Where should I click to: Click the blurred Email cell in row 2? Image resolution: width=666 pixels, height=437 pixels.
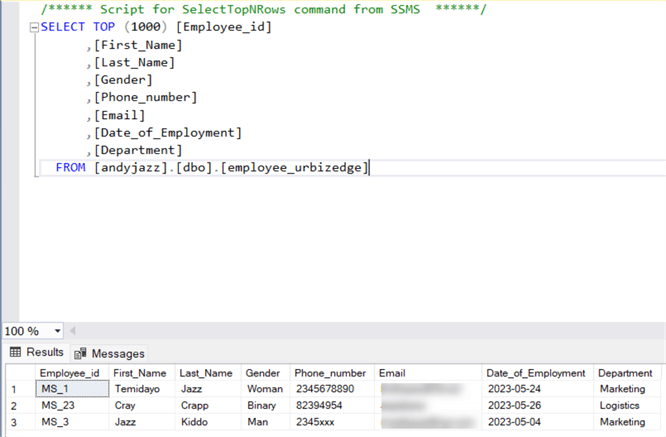click(428, 406)
